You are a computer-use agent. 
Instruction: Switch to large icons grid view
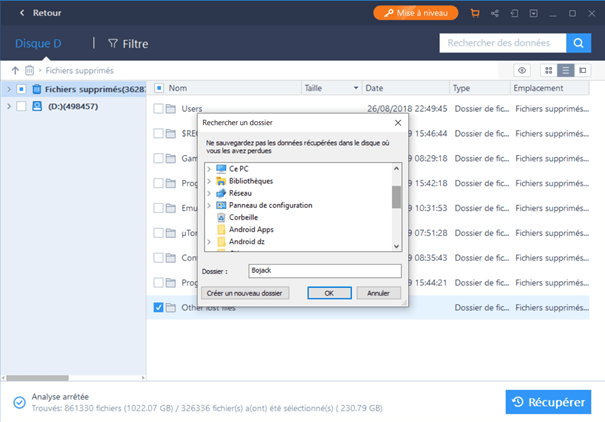pos(548,71)
